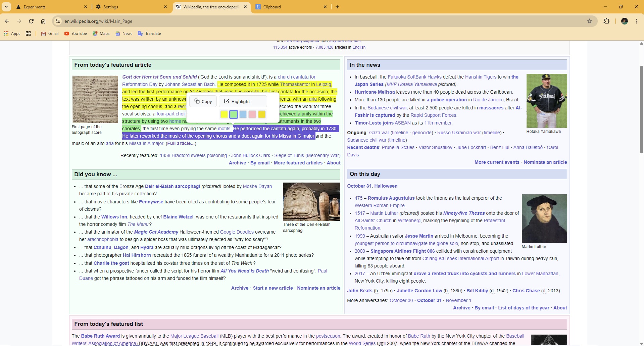The height and width of the screenshot is (346, 644).
Task: Open the Pennywise link
Action: [x=151, y=202]
